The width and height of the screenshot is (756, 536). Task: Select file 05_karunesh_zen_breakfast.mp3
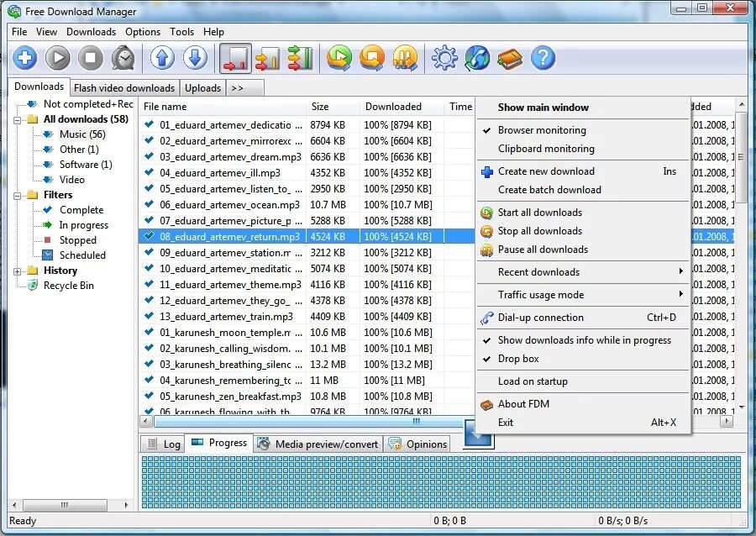coord(230,397)
